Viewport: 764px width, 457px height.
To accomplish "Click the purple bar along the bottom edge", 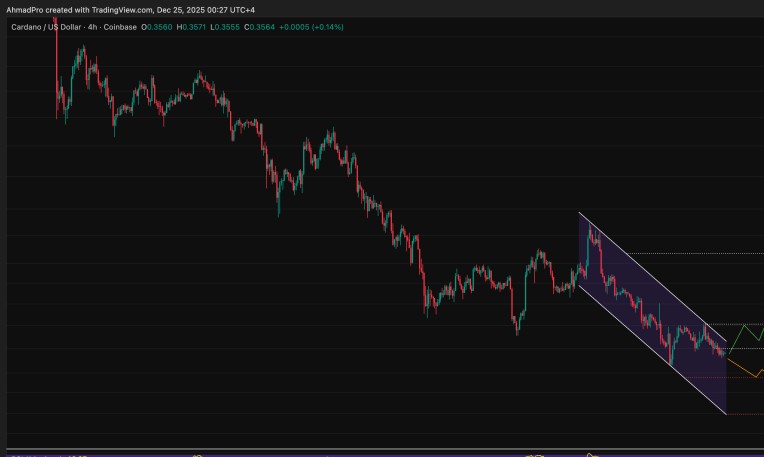I will 380,454.
